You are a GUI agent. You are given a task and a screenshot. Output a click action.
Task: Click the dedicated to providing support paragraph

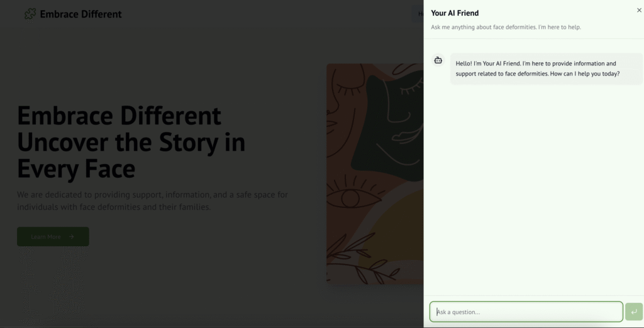tap(152, 200)
